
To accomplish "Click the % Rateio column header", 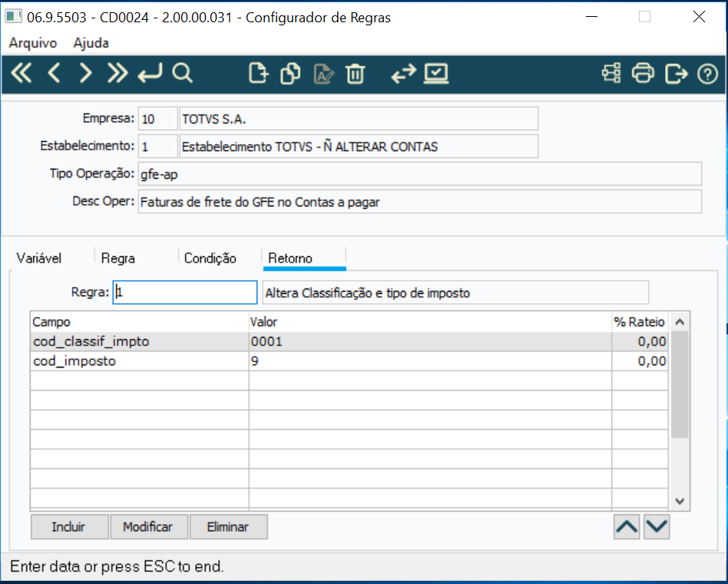I will pos(640,322).
